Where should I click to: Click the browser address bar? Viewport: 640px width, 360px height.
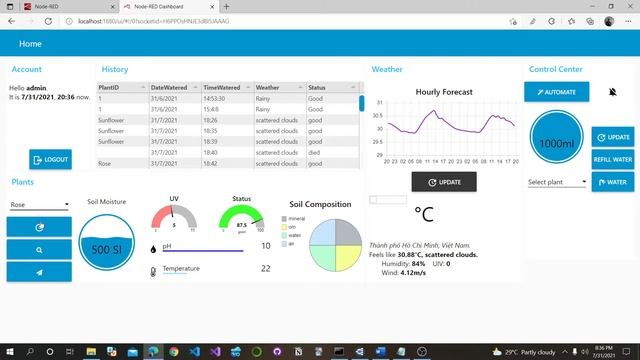286,21
